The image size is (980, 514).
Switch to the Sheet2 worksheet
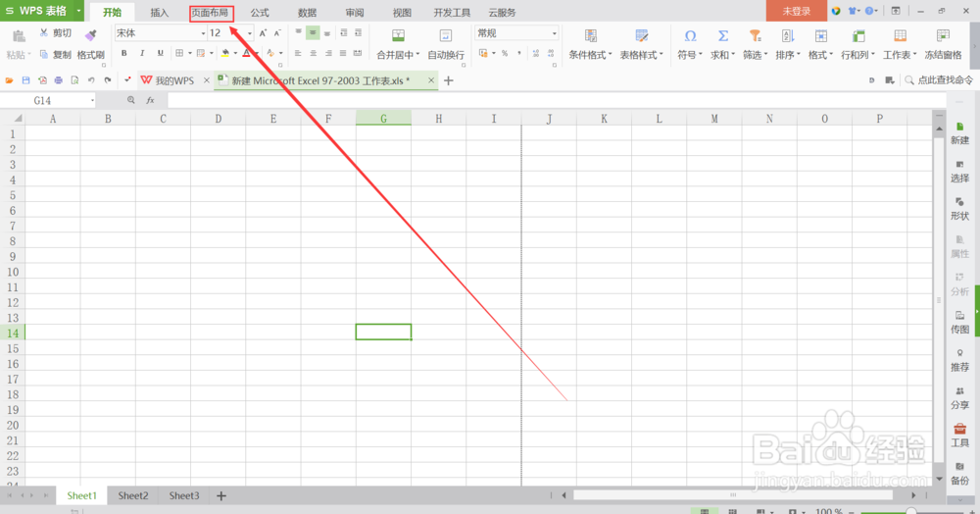point(133,495)
